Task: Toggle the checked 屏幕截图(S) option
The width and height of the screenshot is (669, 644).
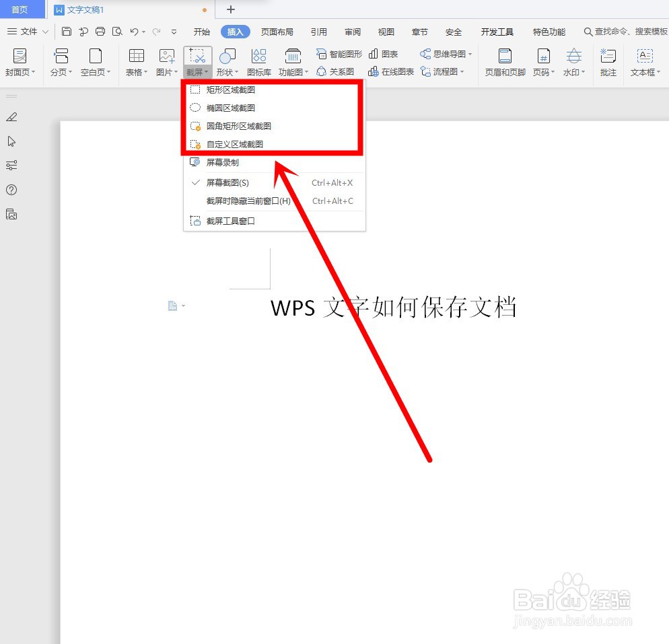Action: point(275,182)
